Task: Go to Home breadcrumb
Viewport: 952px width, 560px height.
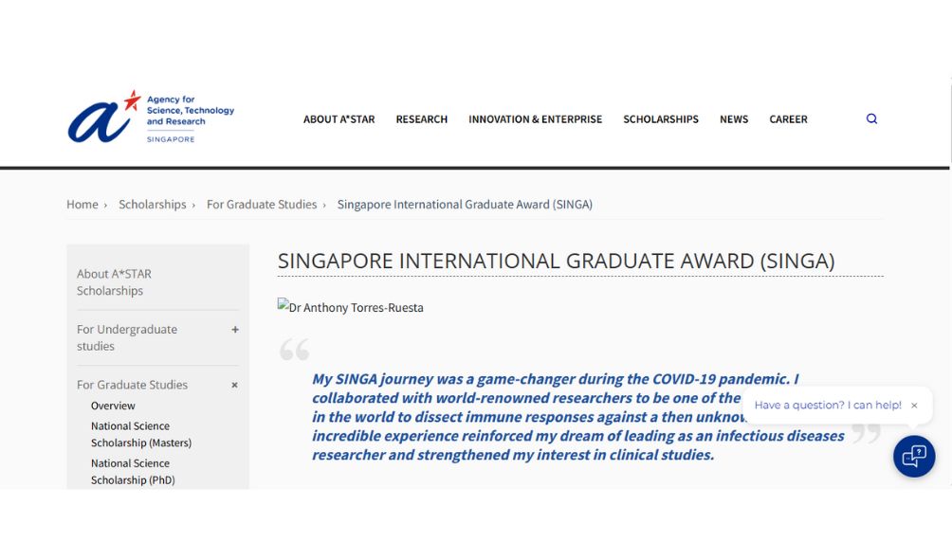Action: [x=82, y=205]
